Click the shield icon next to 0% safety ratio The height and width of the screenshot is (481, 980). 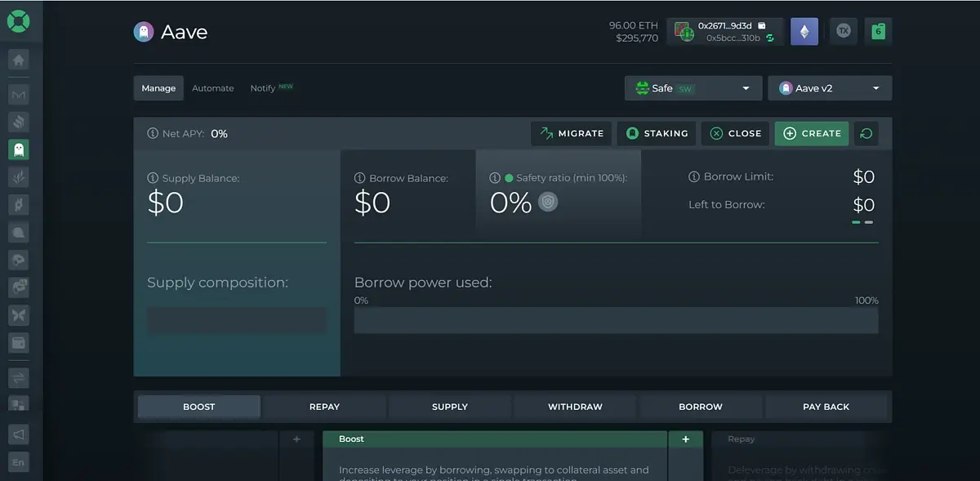548,202
